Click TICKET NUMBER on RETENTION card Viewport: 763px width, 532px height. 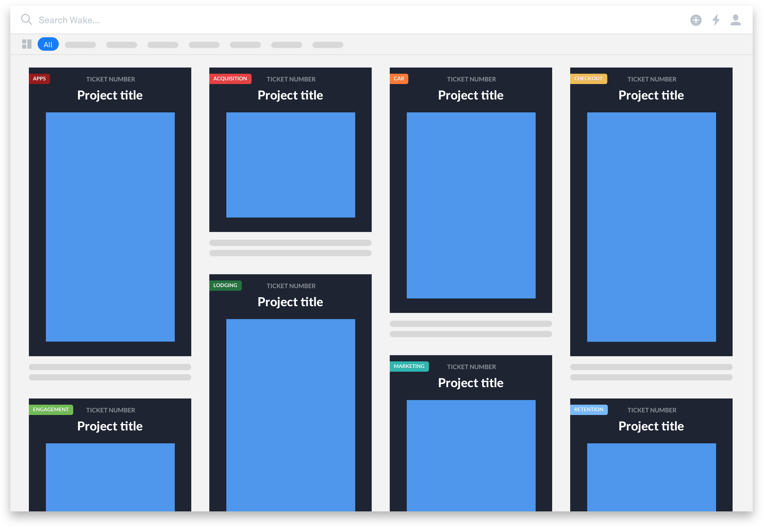(x=652, y=410)
